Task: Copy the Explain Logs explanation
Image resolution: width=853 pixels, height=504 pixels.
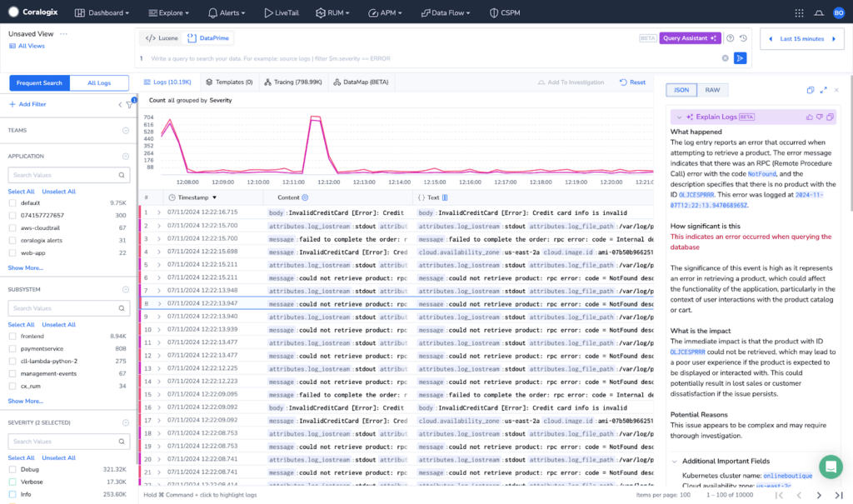Action: [830, 117]
